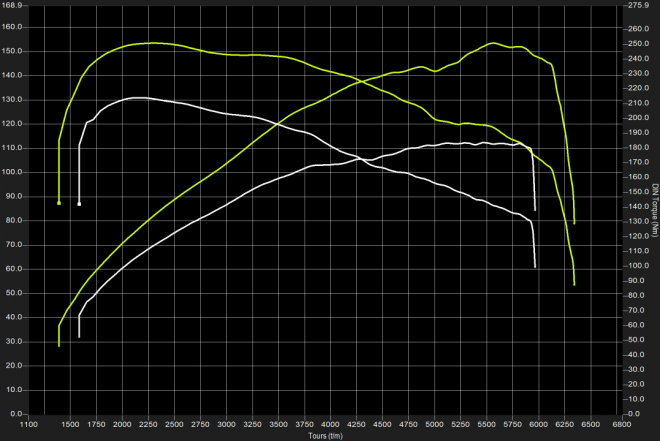Screen dimensions: 660x441
Task: Select the 4000 tick label on x-axis
Action: coord(330,426)
